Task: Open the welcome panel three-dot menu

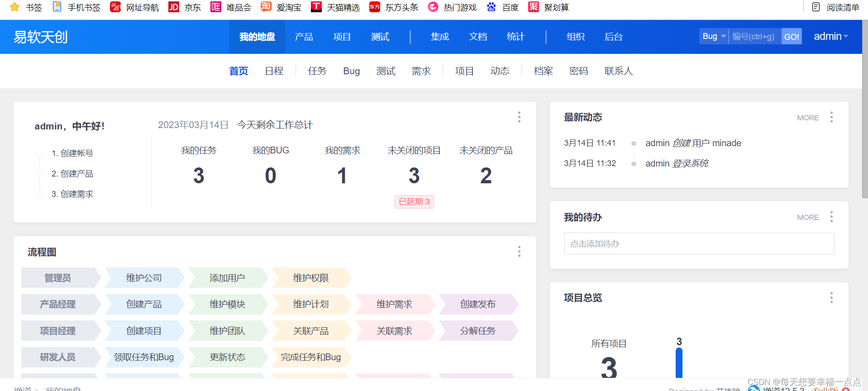Action: (519, 117)
